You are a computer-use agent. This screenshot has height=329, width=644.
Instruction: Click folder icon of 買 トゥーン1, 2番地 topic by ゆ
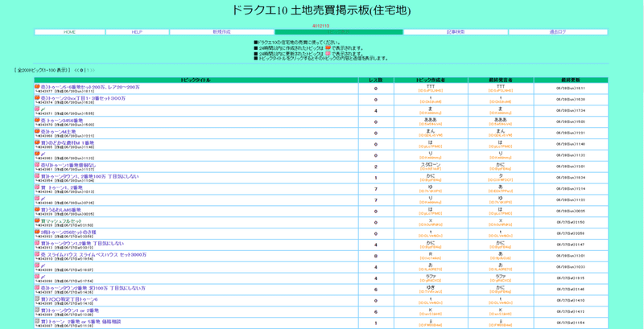point(37,187)
